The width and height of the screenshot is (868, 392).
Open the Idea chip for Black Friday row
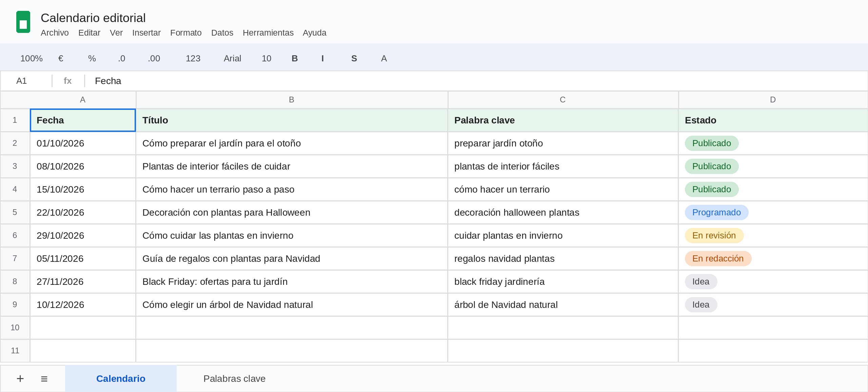(701, 281)
